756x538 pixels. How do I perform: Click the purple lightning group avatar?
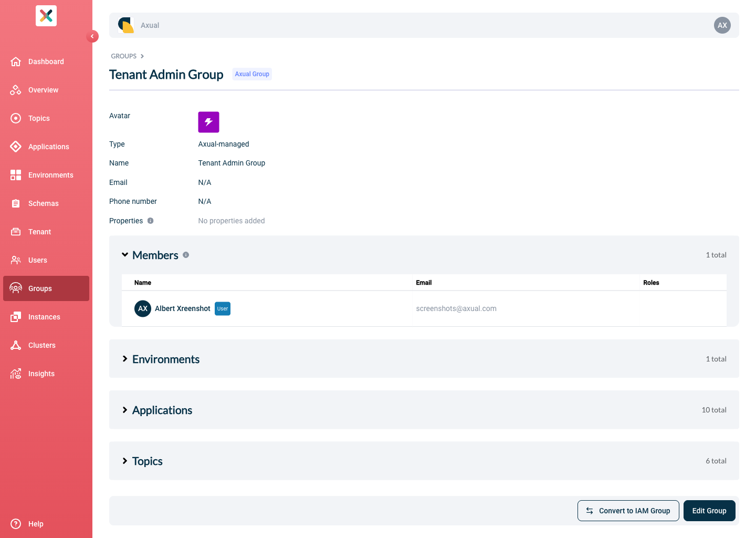(208, 122)
